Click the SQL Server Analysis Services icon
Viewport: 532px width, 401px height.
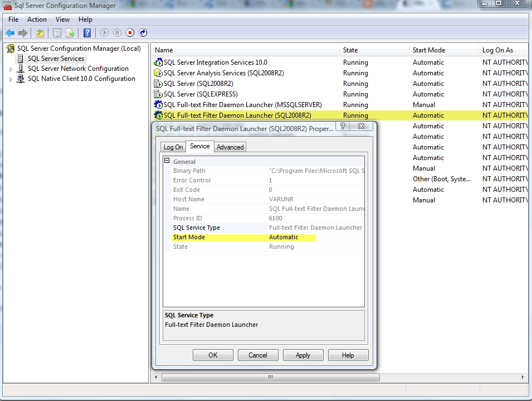coord(158,73)
